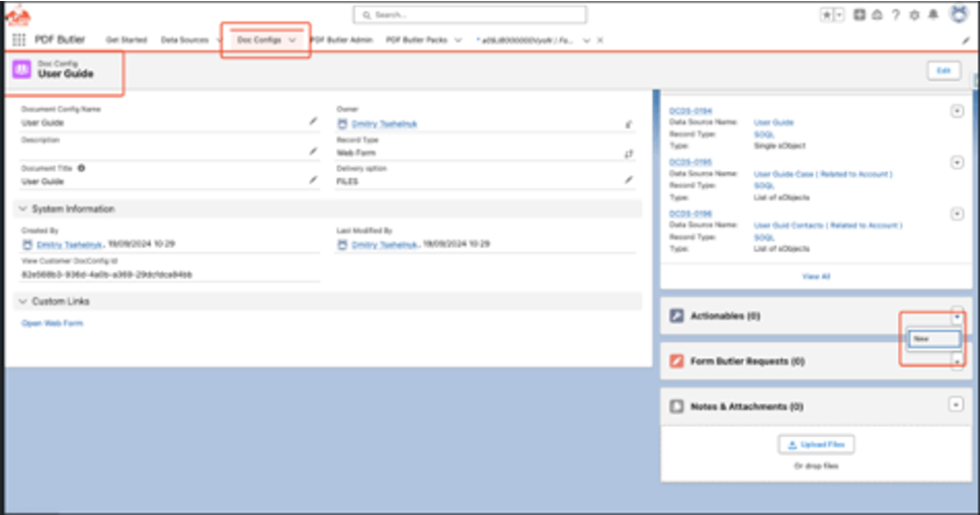The height and width of the screenshot is (515, 980).
Task: Open dropdown arrow for DCDS-0194 row
Action: coord(956,112)
